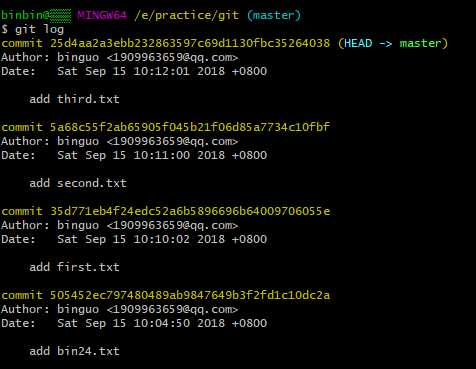Click the /e/practice/git path in prompt
476x369 pixels.
click(187, 15)
